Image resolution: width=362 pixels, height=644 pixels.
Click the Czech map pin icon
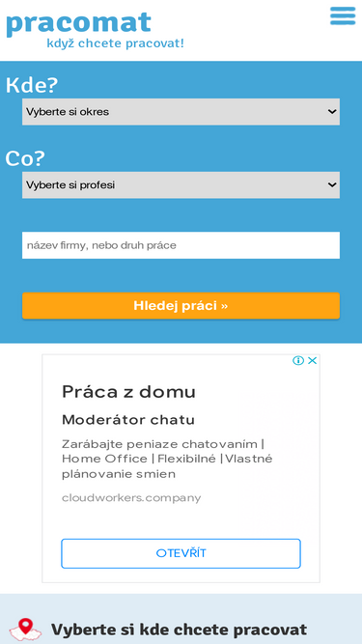click(x=25, y=630)
